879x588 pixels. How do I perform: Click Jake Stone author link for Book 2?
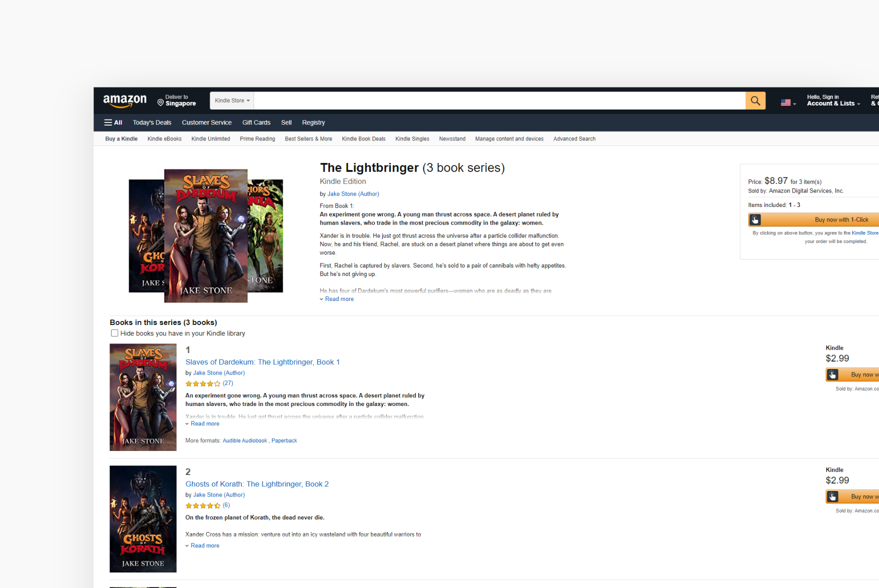219,495
